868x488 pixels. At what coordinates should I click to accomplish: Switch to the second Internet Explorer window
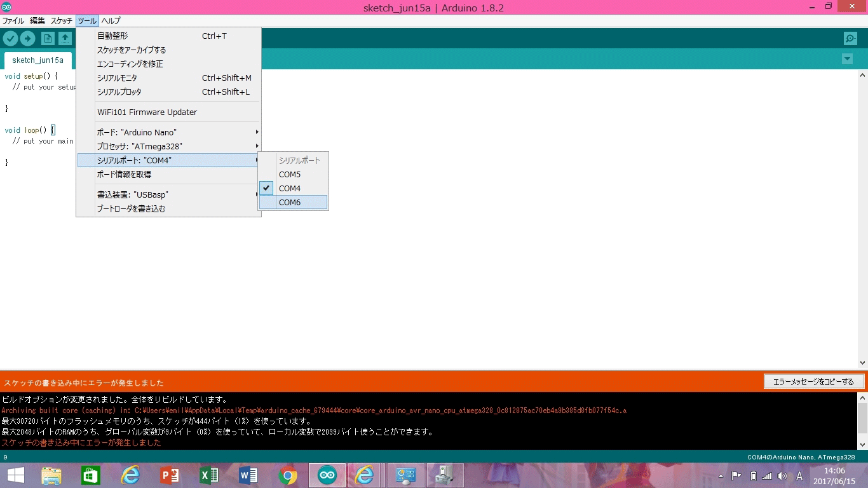pyautogui.click(x=365, y=475)
